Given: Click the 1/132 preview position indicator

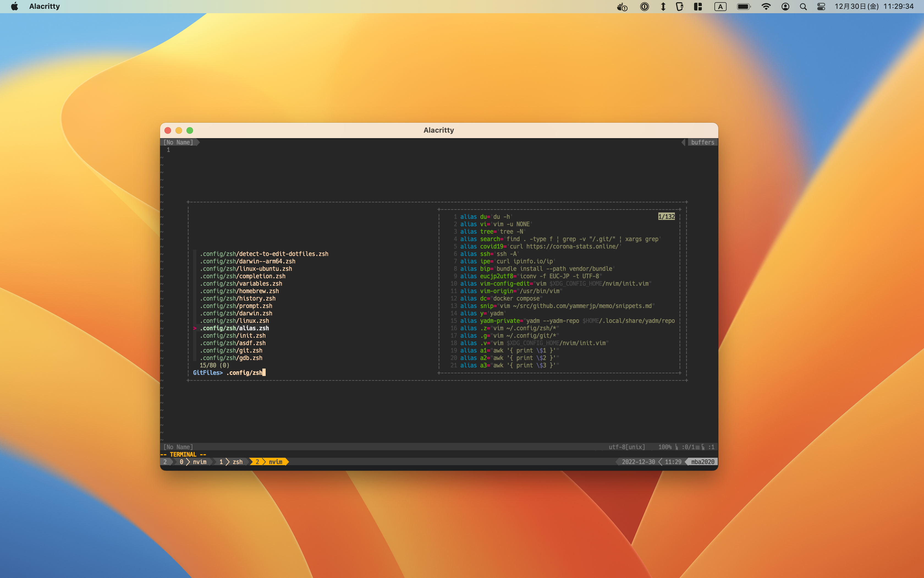Looking at the screenshot, I should click(666, 217).
